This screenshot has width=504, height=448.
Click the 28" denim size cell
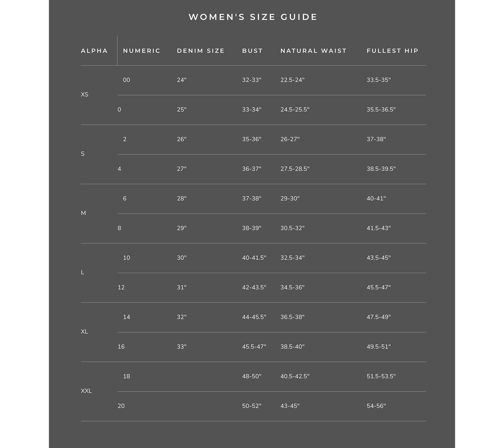[x=181, y=199]
